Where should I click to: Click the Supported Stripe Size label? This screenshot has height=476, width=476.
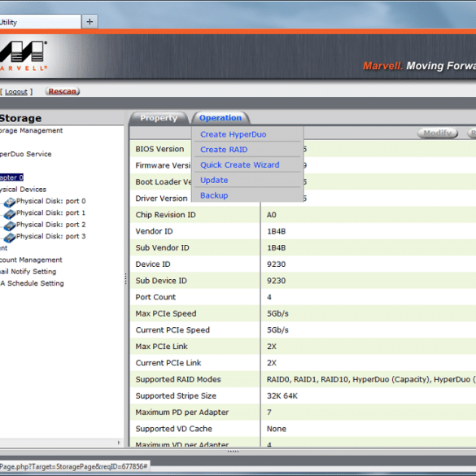tap(176, 395)
